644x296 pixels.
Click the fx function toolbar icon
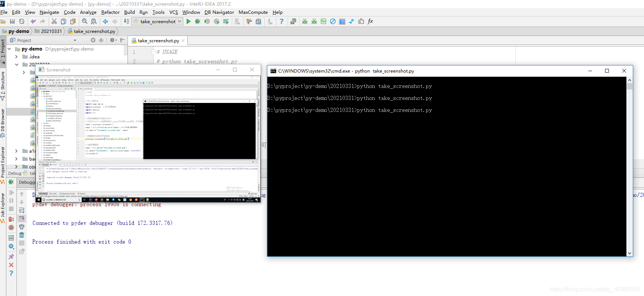370,21
